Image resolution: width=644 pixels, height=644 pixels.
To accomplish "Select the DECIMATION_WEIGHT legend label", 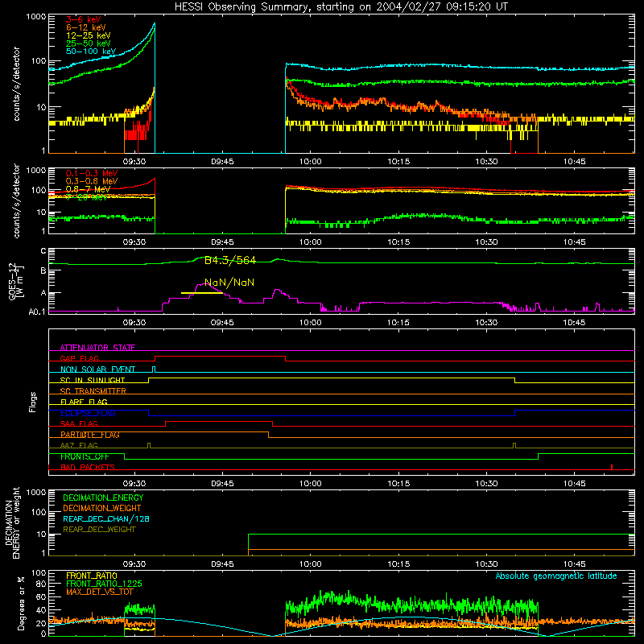I will pyautogui.click(x=102, y=509).
